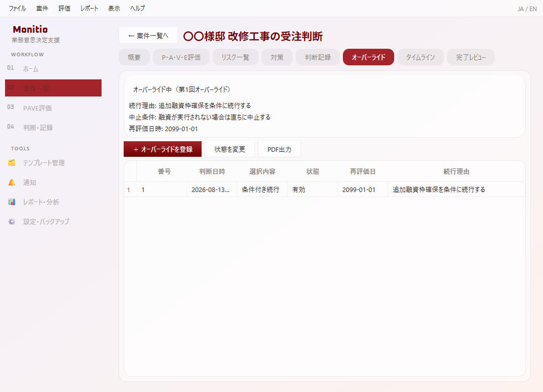Open PAVE評価 in the sidebar
The height and width of the screenshot is (392, 543).
(53, 108)
